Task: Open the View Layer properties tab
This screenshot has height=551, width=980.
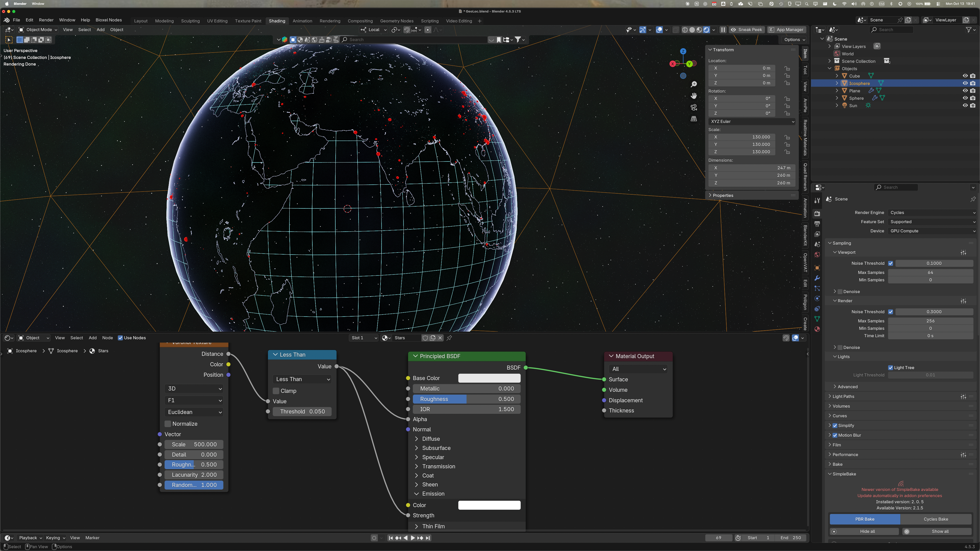Action: pos(817,234)
